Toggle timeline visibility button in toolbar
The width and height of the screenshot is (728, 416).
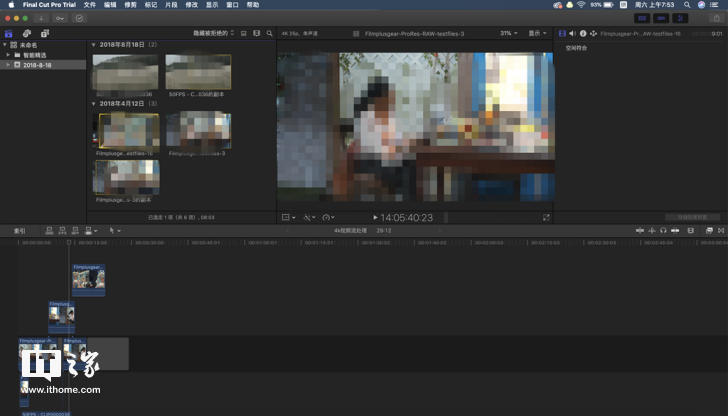pyautogui.click(x=661, y=19)
